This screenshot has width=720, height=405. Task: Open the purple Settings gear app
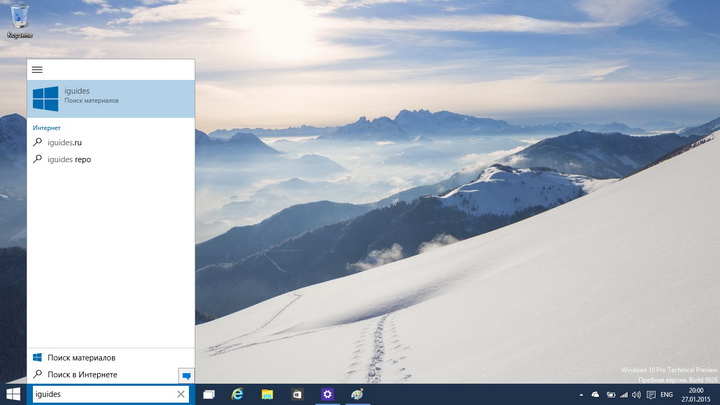pos(327,395)
